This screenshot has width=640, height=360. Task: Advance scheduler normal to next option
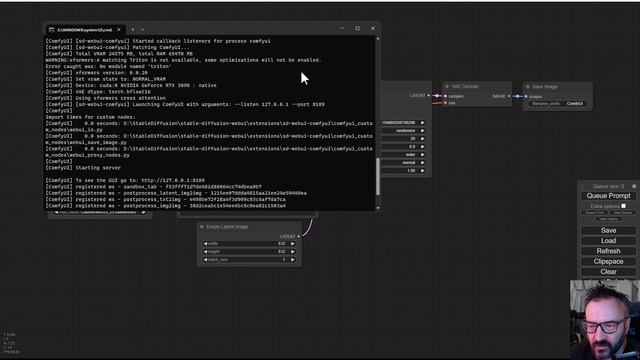(422, 162)
